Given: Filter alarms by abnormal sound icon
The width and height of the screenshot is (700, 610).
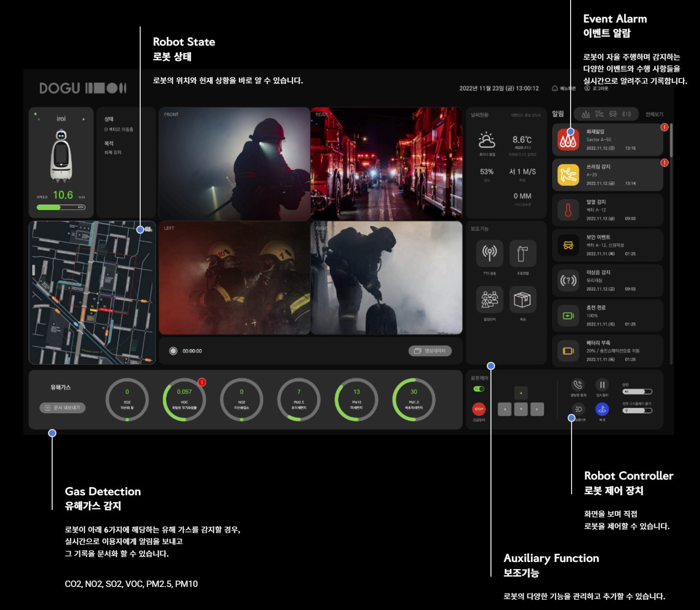Looking at the screenshot, I should pyautogui.click(x=626, y=114).
